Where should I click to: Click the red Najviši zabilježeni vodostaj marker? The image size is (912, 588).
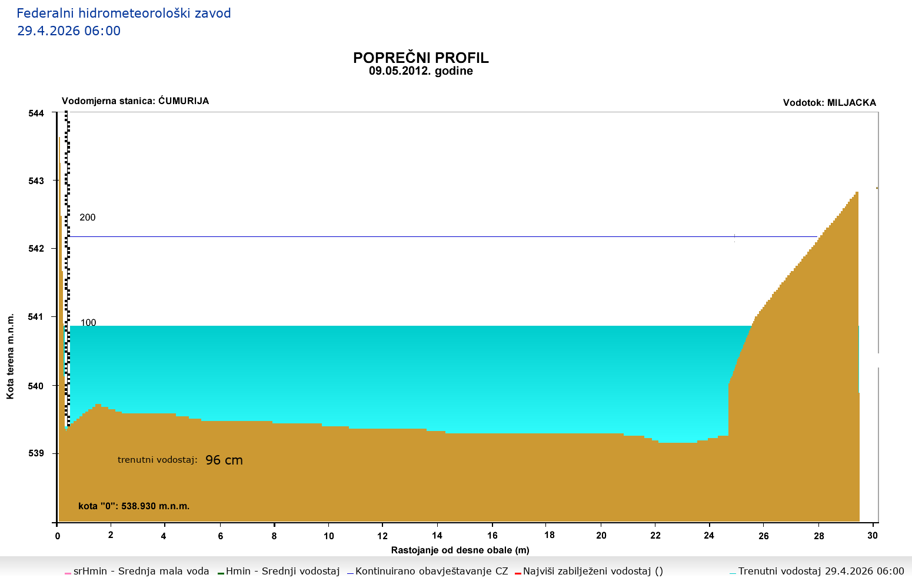pyautogui.click(x=518, y=573)
